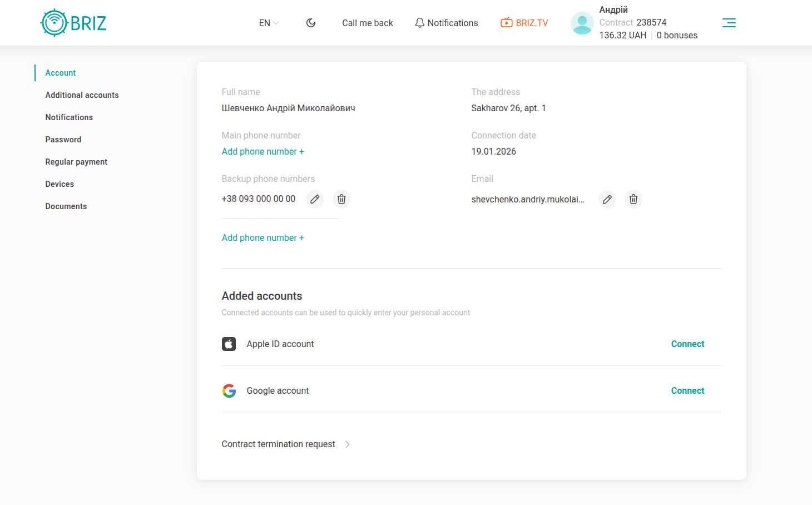Image resolution: width=812 pixels, height=505 pixels.
Task: Connect the Apple ID account
Action: coord(687,344)
